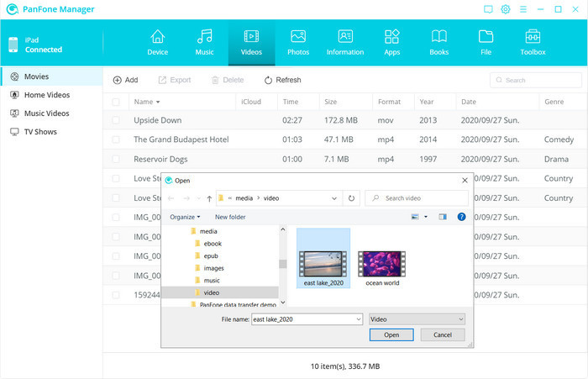
Task: Click the Add button
Action: 126,80
